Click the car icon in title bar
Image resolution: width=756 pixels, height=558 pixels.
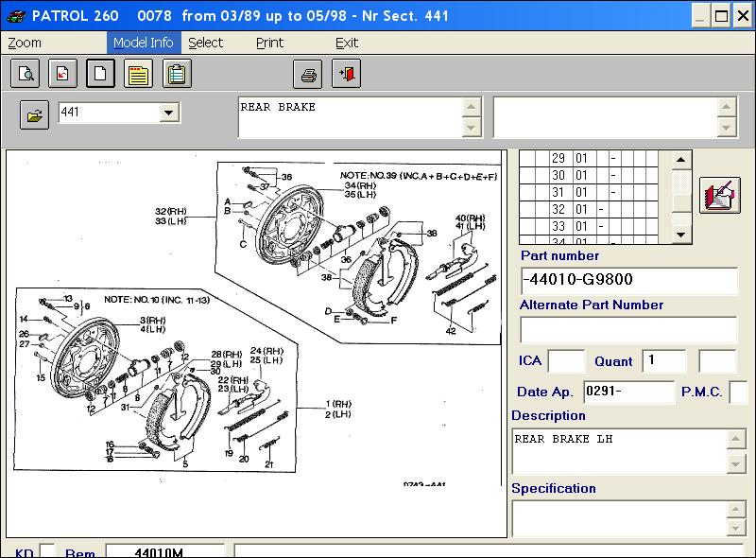(x=16, y=15)
